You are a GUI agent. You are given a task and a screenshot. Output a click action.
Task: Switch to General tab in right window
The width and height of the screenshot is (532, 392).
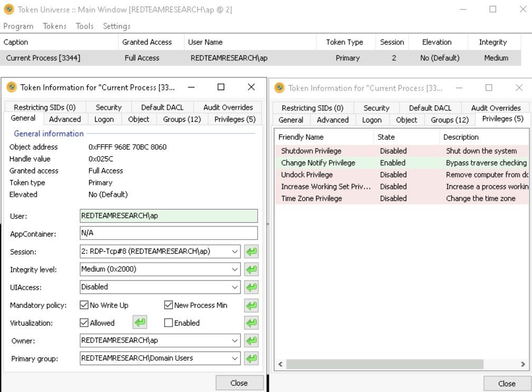point(291,120)
